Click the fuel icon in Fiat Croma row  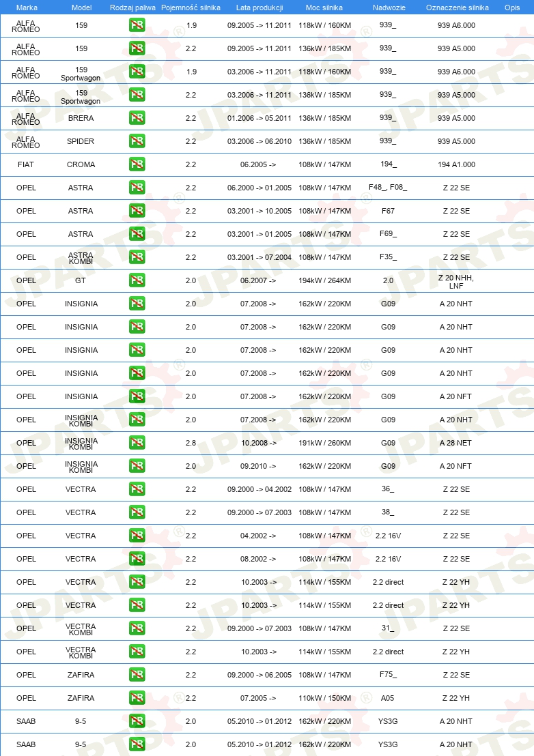click(x=137, y=164)
